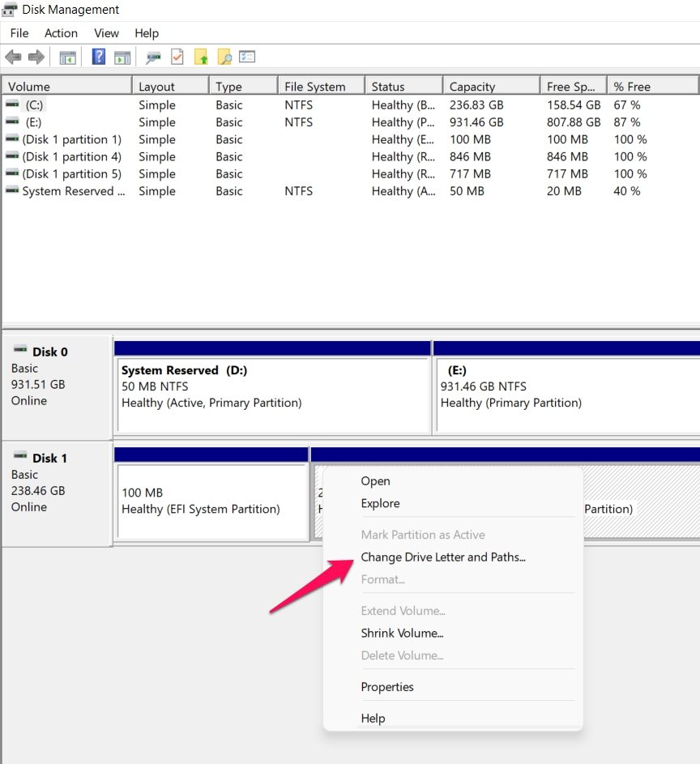Screen dimensions: 700x764
Task: Click the Back navigation arrow
Action: (13, 57)
